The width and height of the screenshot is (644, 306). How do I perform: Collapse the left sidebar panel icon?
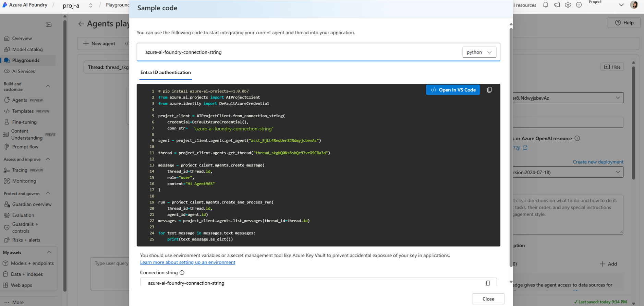tap(49, 25)
